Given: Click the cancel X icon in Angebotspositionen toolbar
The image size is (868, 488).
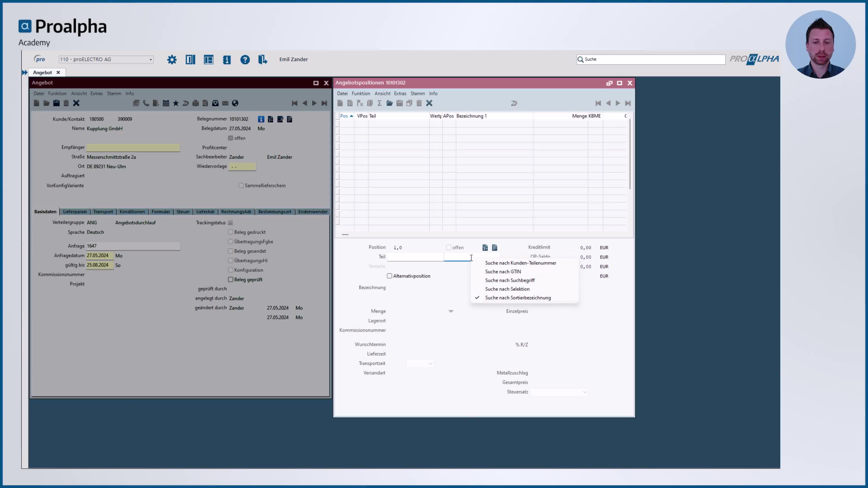Looking at the screenshot, I should click(429, 103).
